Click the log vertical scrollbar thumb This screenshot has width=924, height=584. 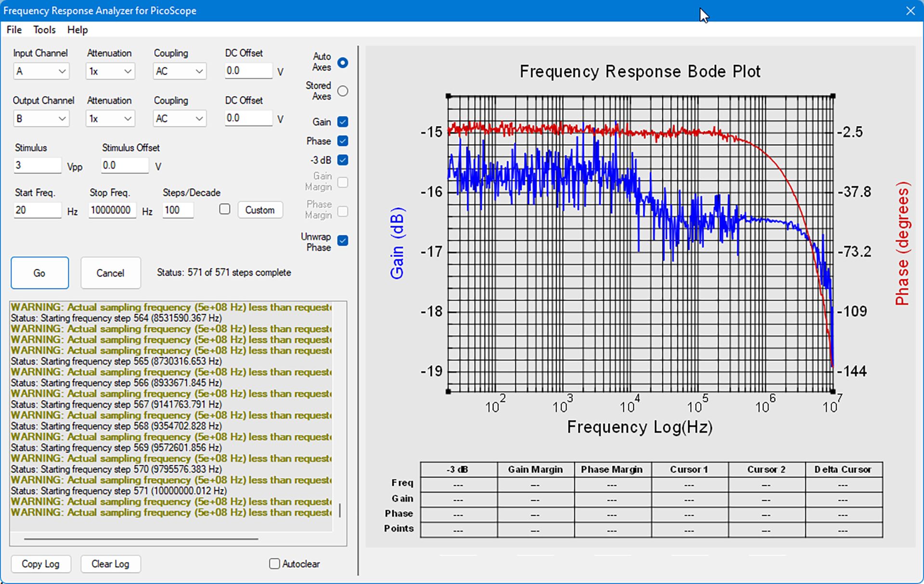(x=340, y=510)
